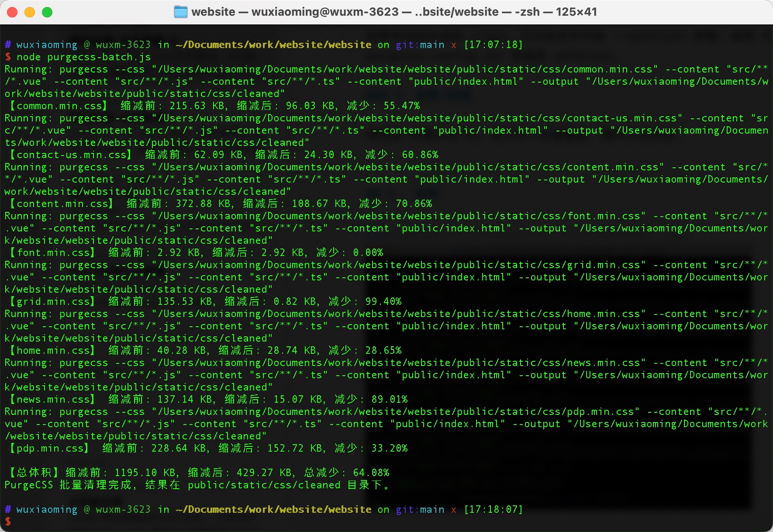Viewport: 773px width, 532px height.
Task: Click the 'Running: purgecss' line for pdp.min.css
Action: [386, 424]
